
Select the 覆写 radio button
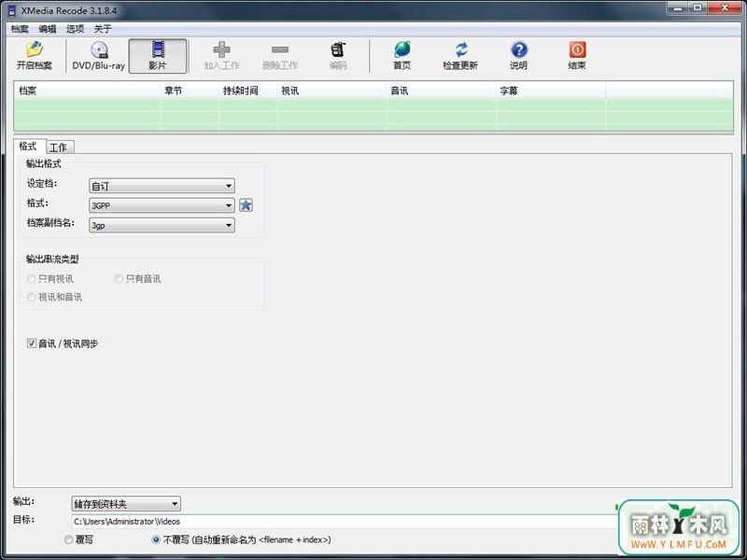coord(68,539)
